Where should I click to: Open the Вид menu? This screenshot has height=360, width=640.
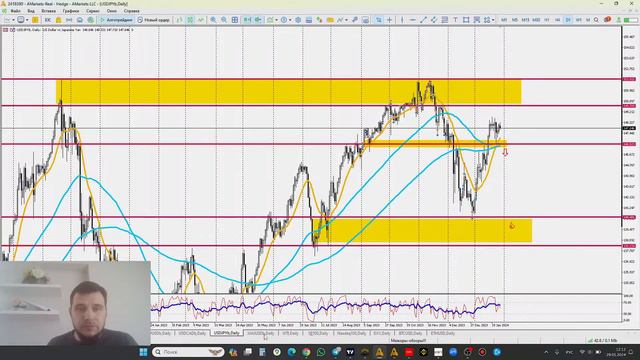point(31,11)
